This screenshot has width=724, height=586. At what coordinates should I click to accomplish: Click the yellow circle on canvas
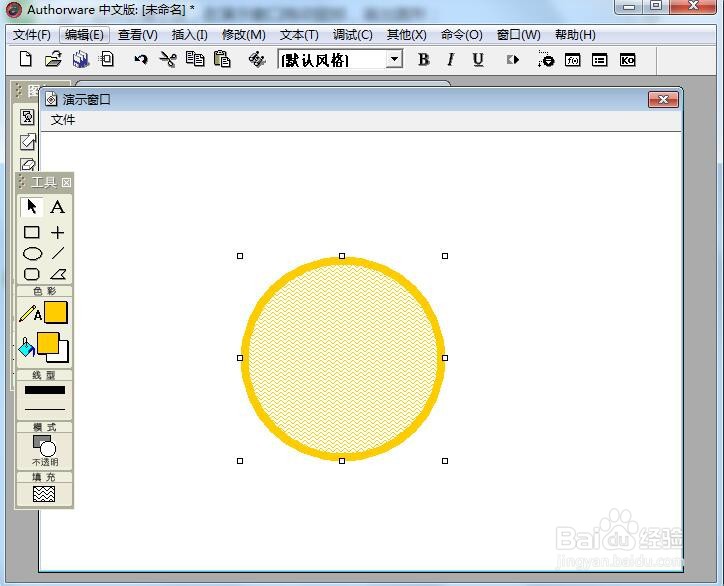point(343,358)
